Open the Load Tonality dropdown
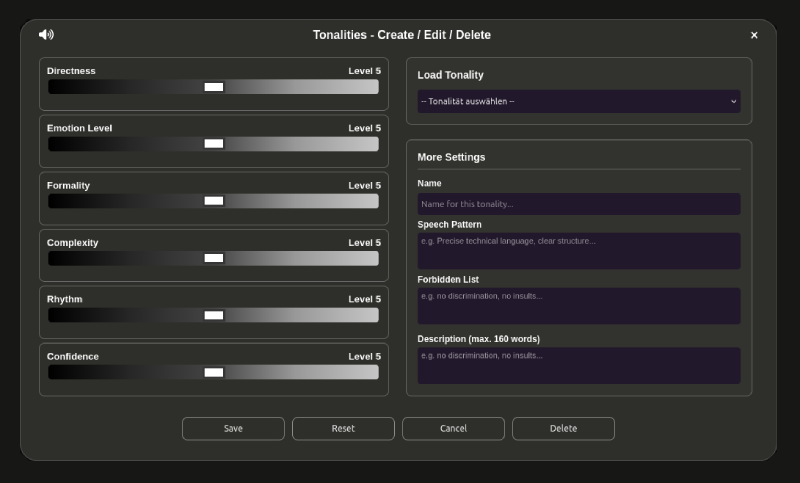 point(578,101)
